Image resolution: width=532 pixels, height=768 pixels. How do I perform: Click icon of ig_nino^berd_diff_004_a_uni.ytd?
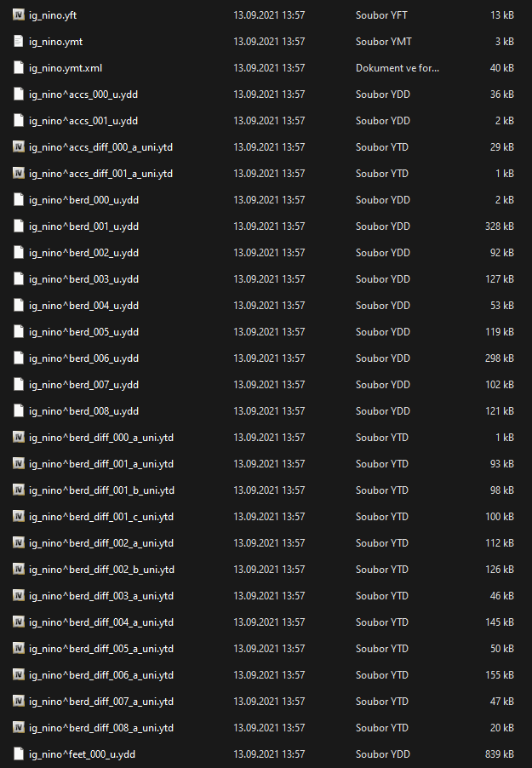pyautogui.click(x=19, y=622)
